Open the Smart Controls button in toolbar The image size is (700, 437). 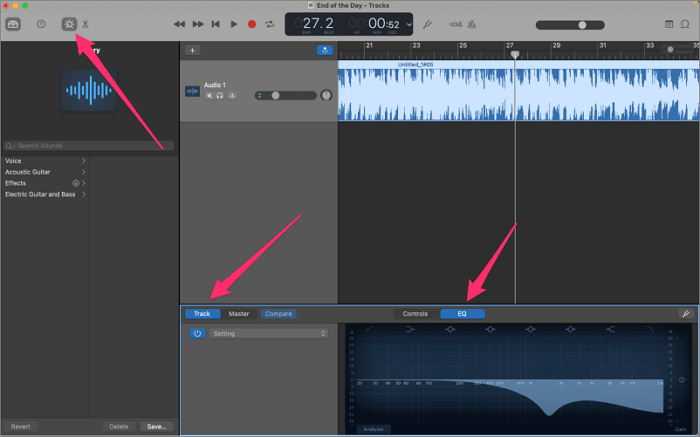coord(68,24)
